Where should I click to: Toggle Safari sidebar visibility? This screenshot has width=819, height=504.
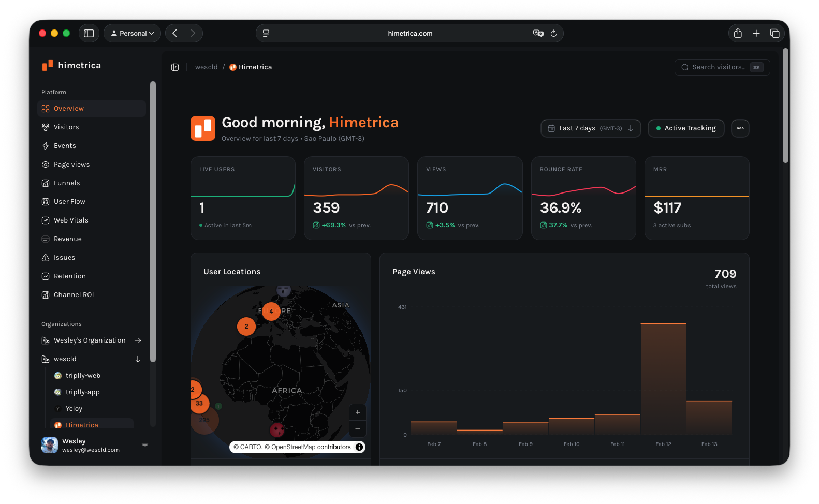pyautogui.click(x=89, y=33)
